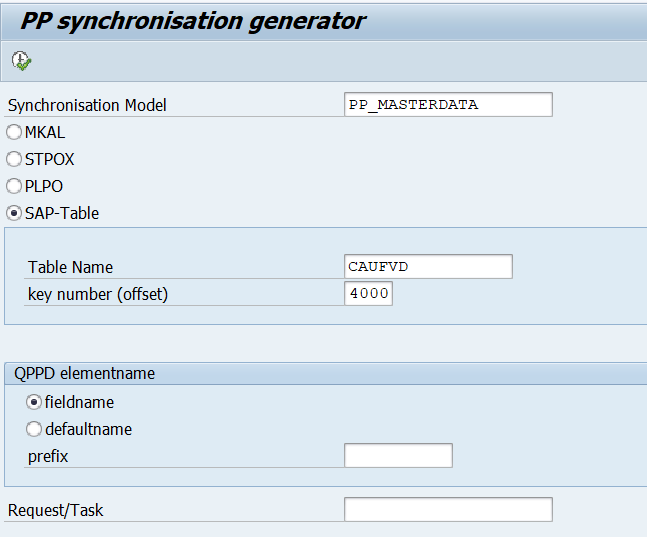Screen dimensions: 647x537
Task: Click the Synchronisation Model label
Action: [87, 105]
